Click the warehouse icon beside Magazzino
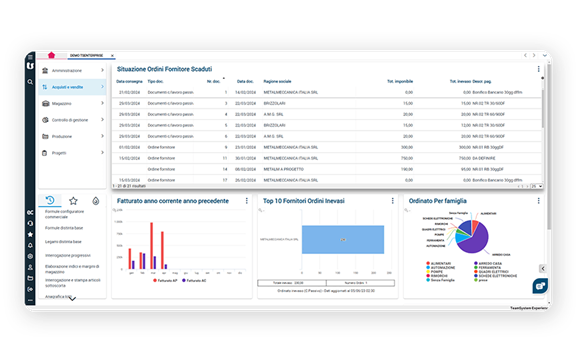576x362 pixels. tap(45, 104)
